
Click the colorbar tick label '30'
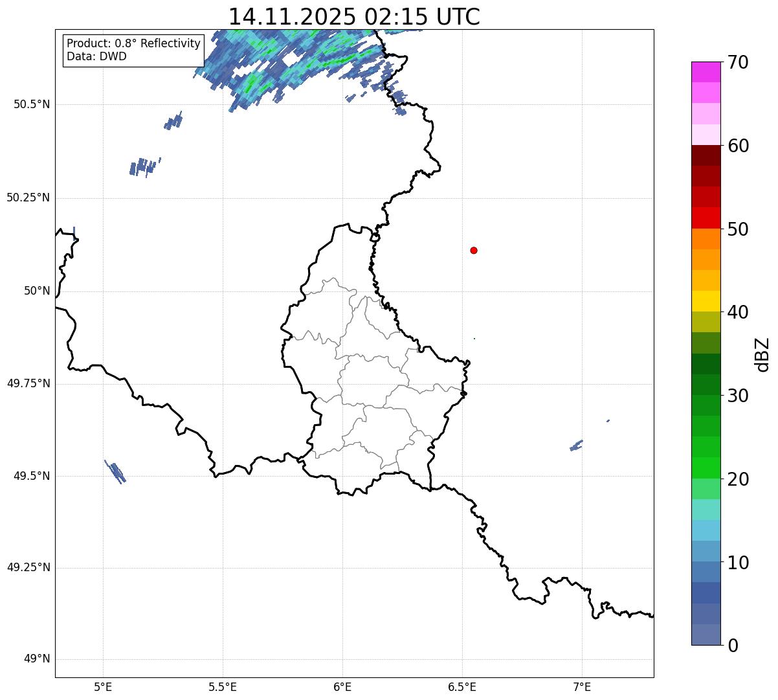[x=738, y=396]
